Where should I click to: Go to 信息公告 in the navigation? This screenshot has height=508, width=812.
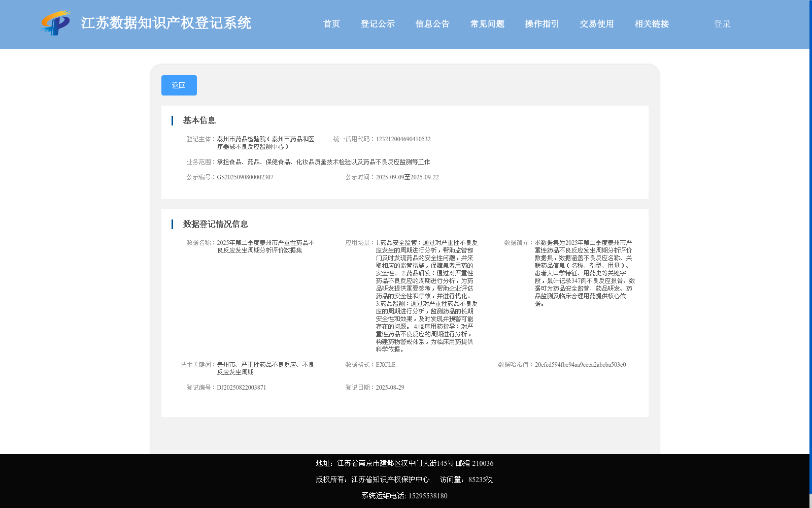[432, 24]
